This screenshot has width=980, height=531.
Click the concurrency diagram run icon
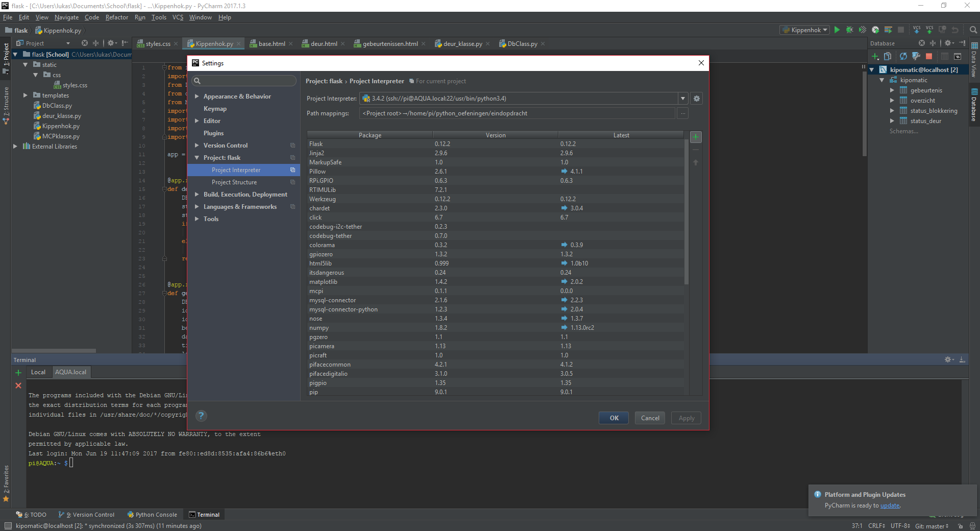click(888, 30)
